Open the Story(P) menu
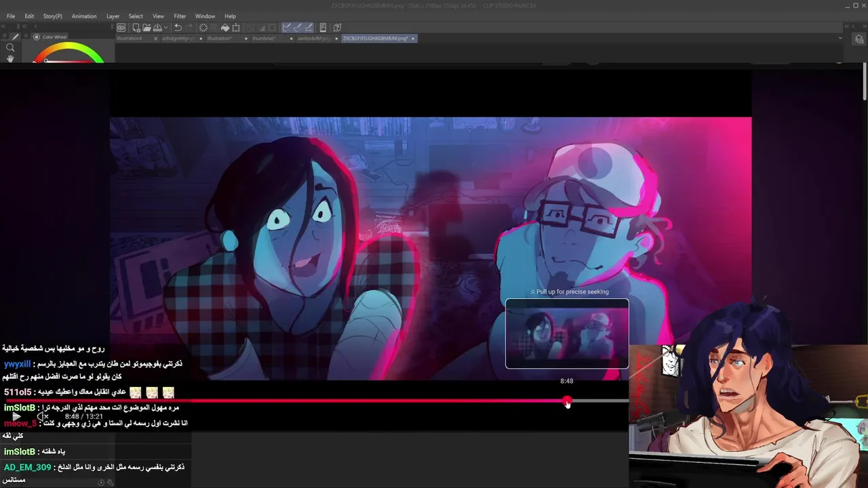The width and height of the screenshot is (868, 488). (x=52, y=16)
